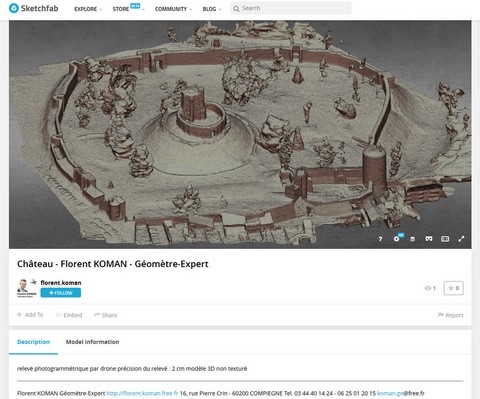Open viewer settings gear icon
480x399 pixels.
tap(396, 239)
